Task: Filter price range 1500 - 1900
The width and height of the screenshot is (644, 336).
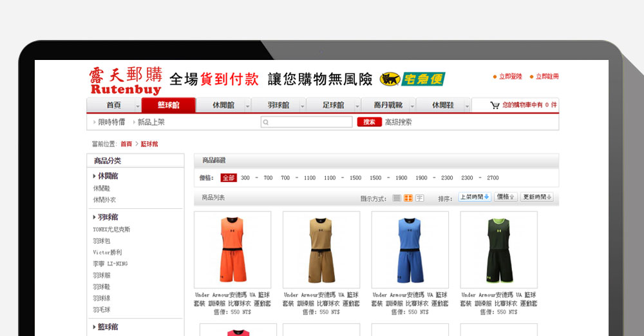Action: point(388,178)
